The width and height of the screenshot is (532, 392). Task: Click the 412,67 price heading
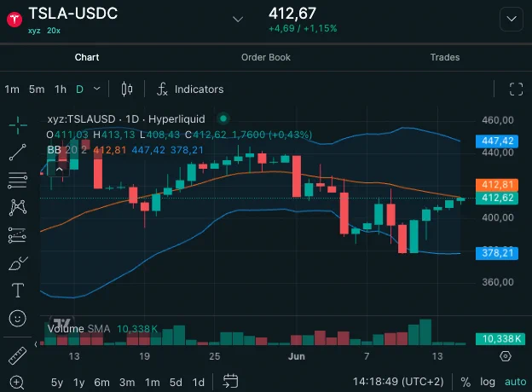point(292,14)
